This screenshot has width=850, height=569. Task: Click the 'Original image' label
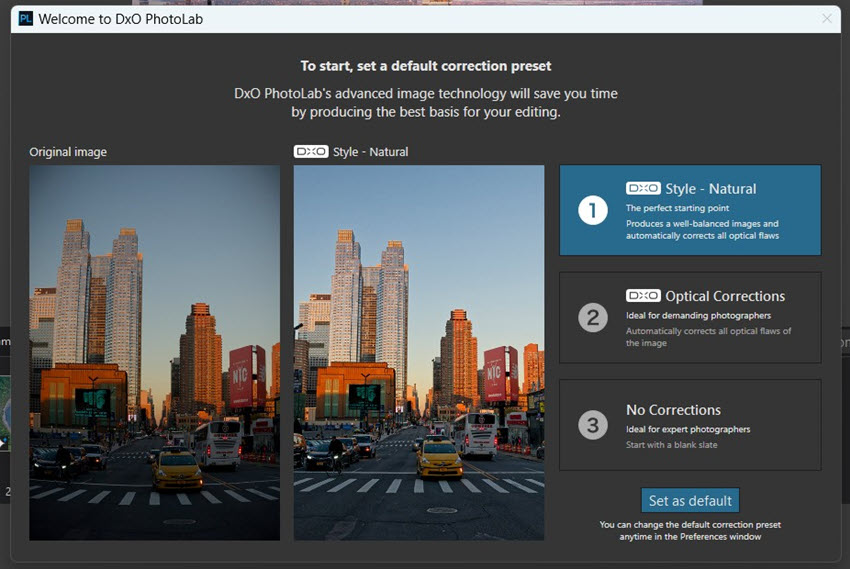pos(68,152)
